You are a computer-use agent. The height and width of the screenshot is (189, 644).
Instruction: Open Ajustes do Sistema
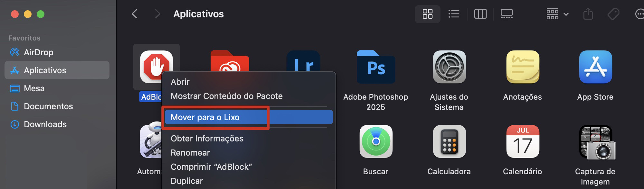tap(449, 67)
